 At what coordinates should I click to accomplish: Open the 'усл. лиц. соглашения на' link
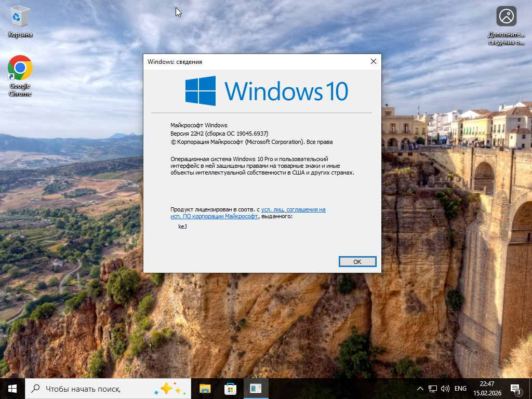(293, 209)
